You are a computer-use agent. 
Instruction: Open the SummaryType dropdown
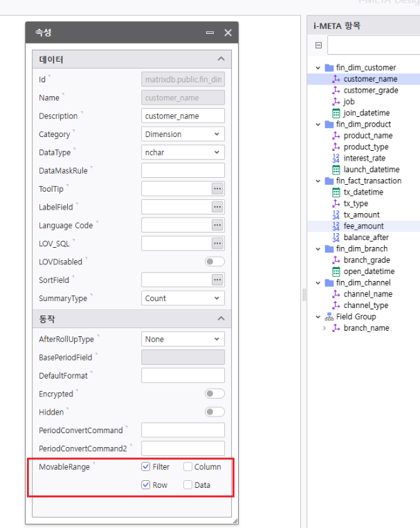click(183, 298)
